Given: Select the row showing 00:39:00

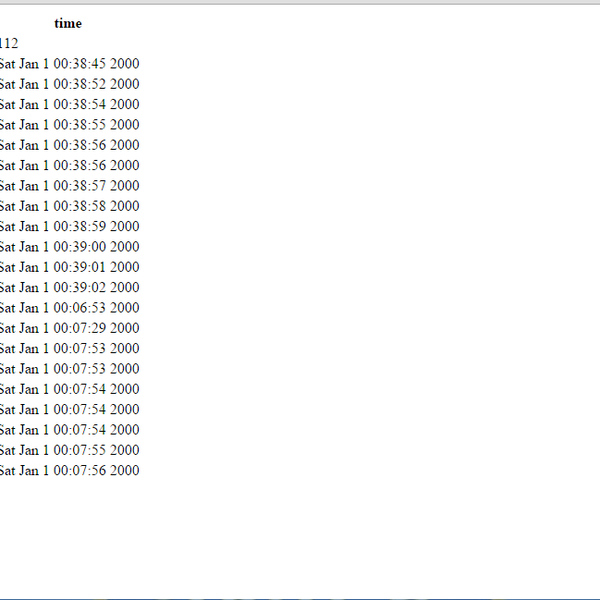Looking at the screenshot, I should pos(69,246).
